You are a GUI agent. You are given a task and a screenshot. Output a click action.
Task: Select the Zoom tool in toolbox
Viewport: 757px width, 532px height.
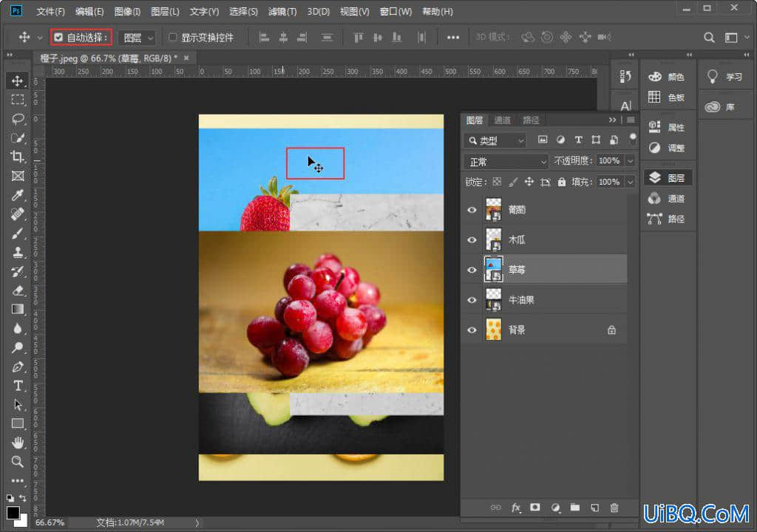pyautogui.click(x=18, y=462)
